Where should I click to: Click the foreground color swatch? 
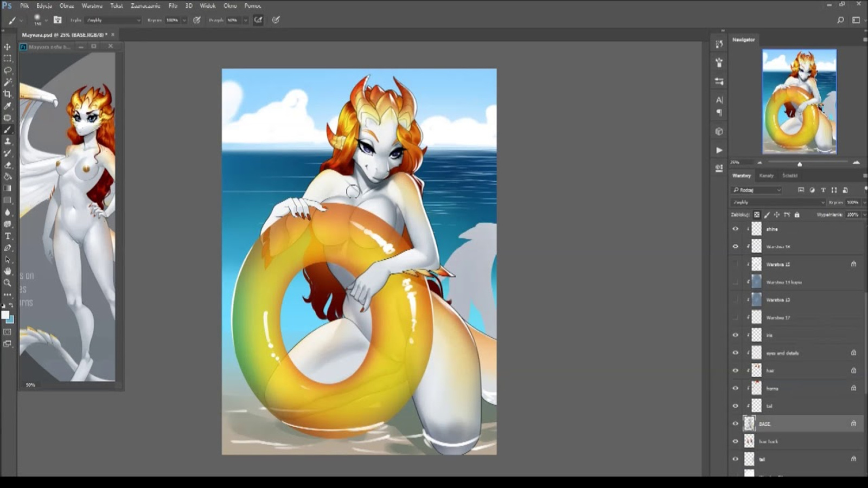[x=5, y=315]
